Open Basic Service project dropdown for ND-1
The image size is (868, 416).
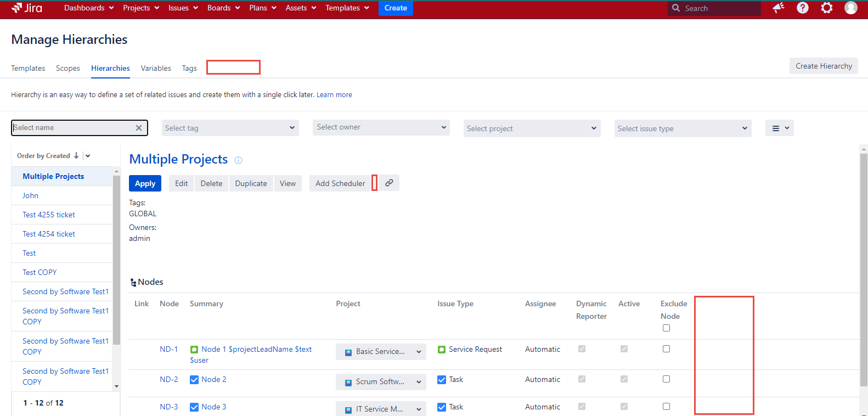[x=381, y=352]
